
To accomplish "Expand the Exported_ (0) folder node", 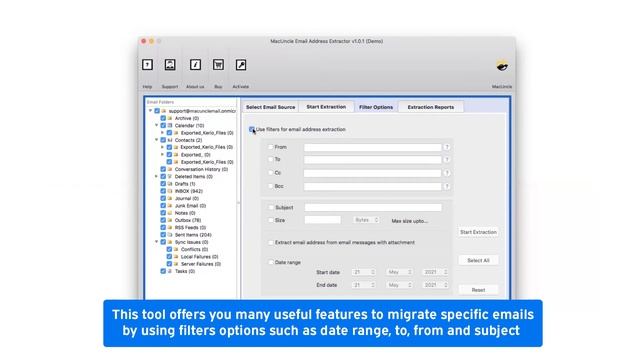I will click(x=162, y=155).
